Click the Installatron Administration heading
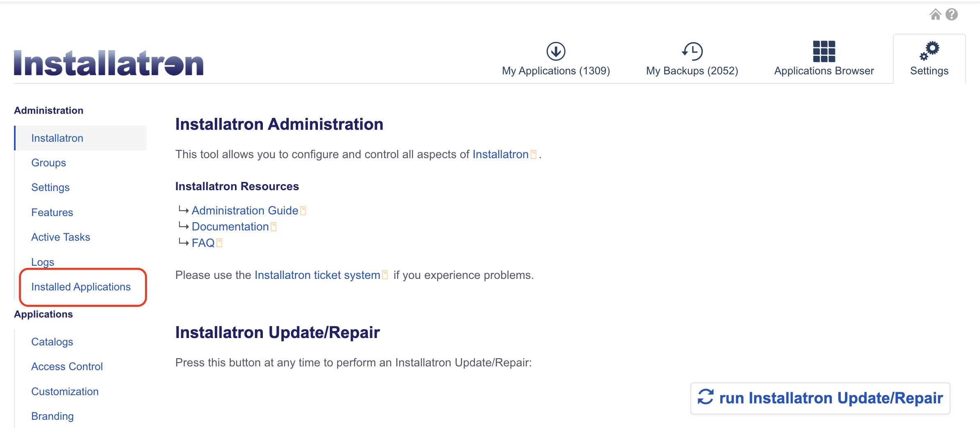 [x=279, y=124]
